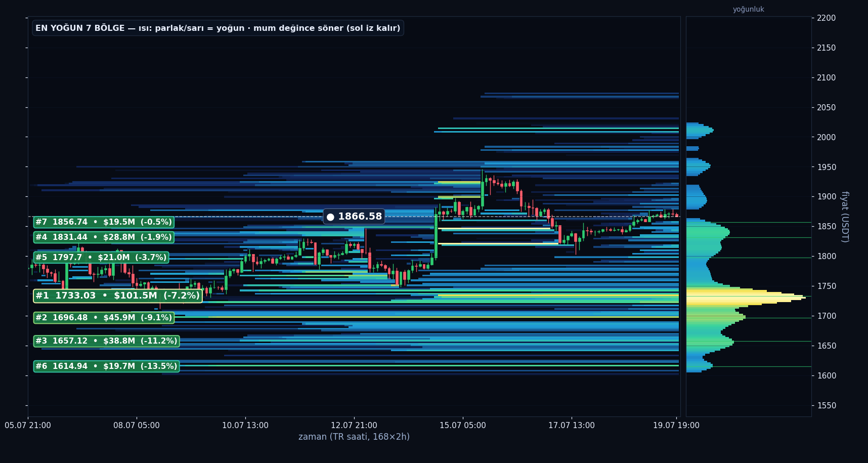The image size is (868, 463).
Task: Click the #3 1657.12 zone label
Action: [106, 341]
